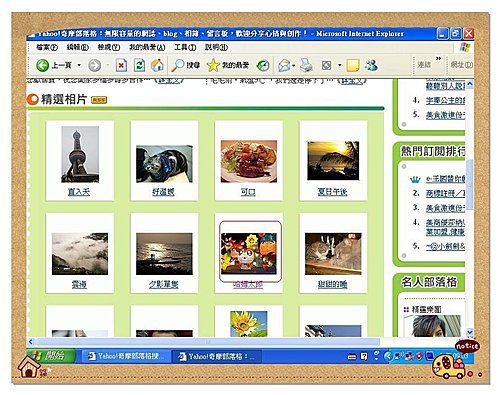The image size is (500, 395).
Task: Click the Mail envelope toolbar icon
Action: tap(284, 65)
